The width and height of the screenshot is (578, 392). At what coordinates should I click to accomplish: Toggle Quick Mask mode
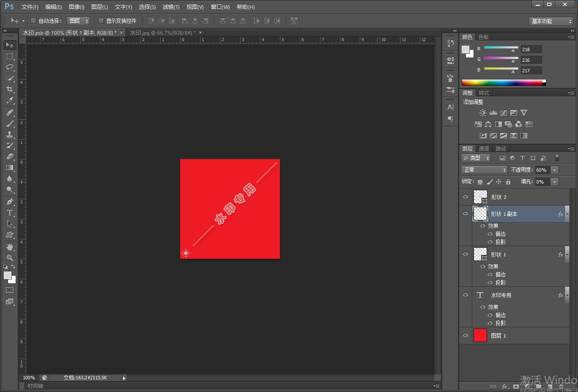click(10, 290)
